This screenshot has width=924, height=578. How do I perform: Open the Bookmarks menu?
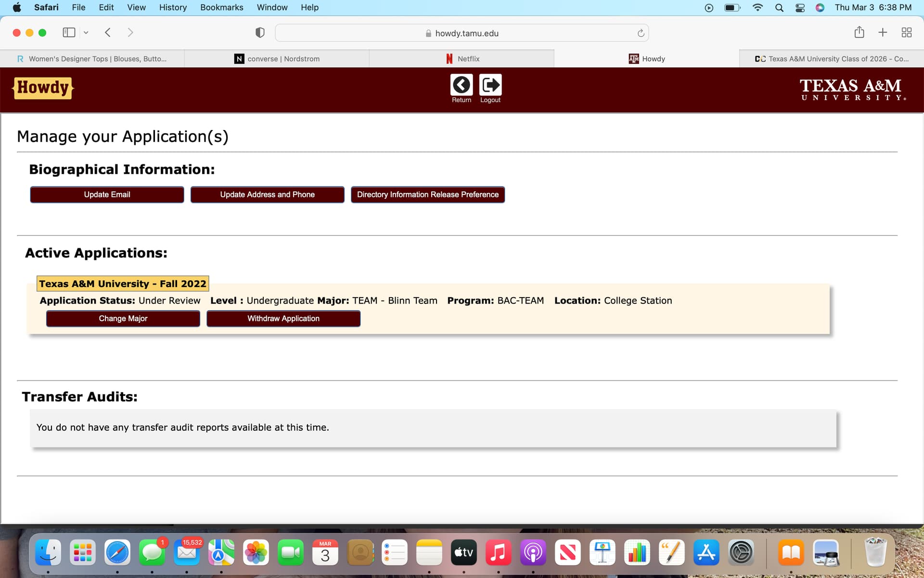pyautogui.click(x=221, y=7)
